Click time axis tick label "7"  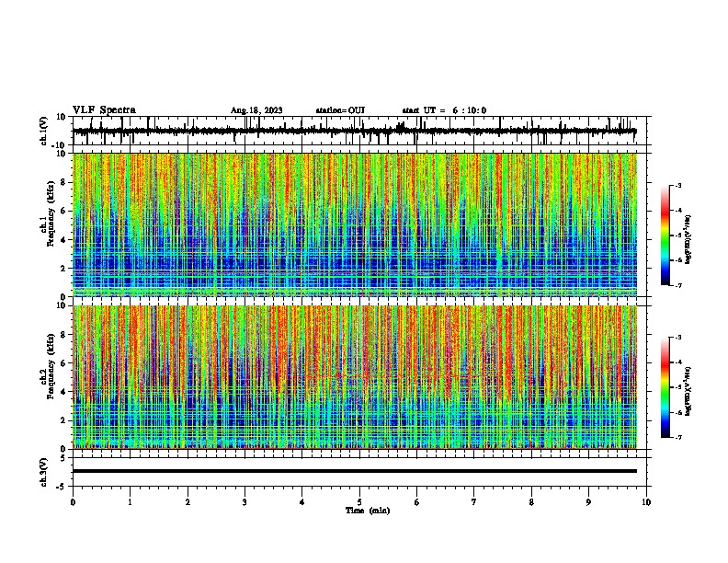[474, 502]
